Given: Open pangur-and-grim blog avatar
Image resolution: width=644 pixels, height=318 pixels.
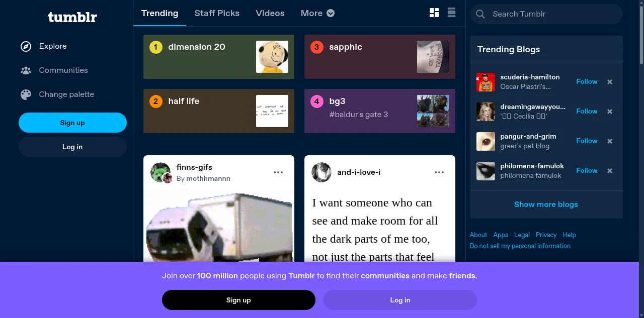Looking at the screenshot, I should pos(486,141).
